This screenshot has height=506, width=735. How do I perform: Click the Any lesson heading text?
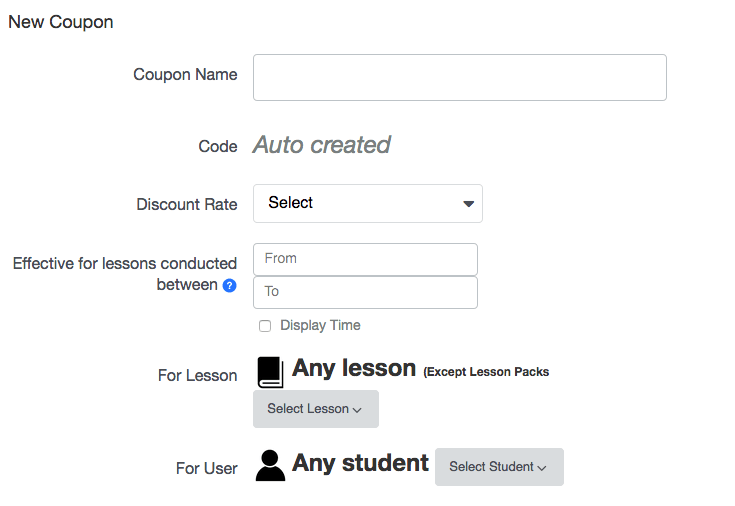tap(354, 368)
